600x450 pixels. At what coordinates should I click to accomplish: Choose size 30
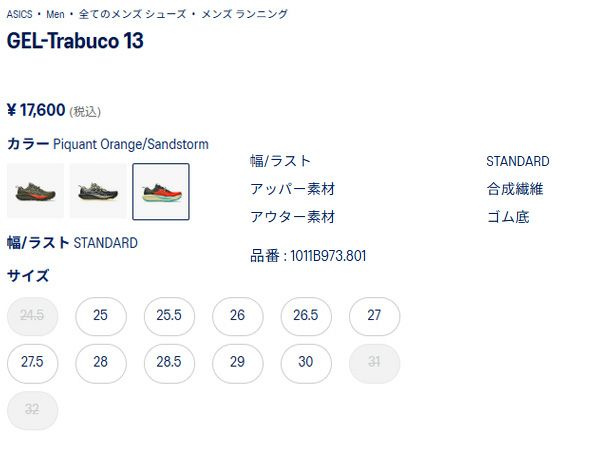point(306,363)
